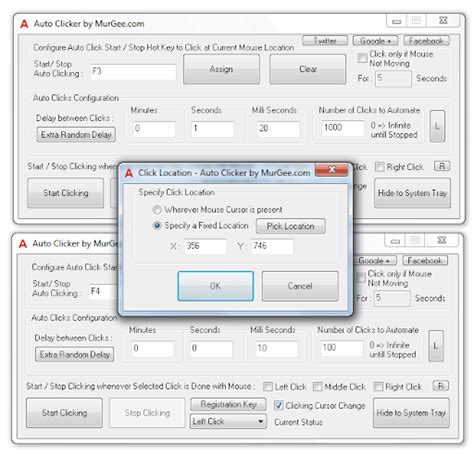Open Google + link in top window
The image size is (474, 454).
tap(376, 41)
